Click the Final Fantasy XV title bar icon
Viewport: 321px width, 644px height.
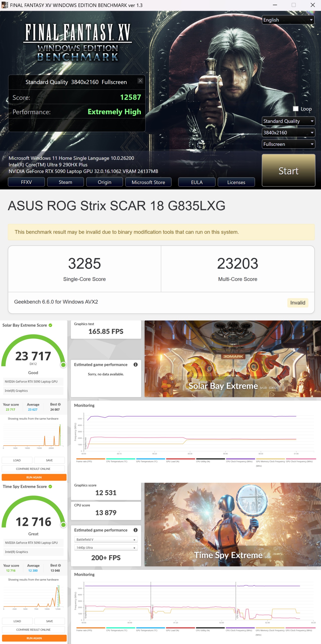[x=5, y=5]
